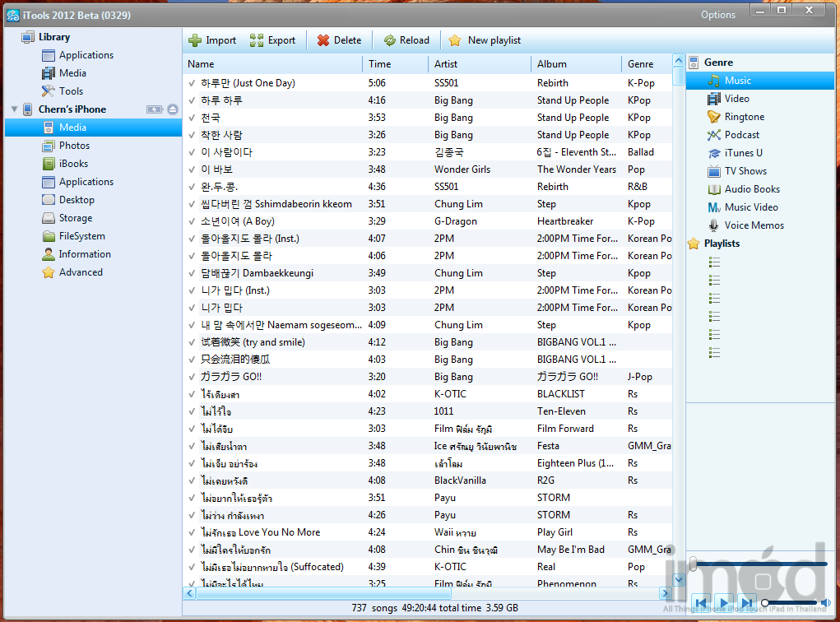Sort the list by Artist column header

(x=446, y=64)
